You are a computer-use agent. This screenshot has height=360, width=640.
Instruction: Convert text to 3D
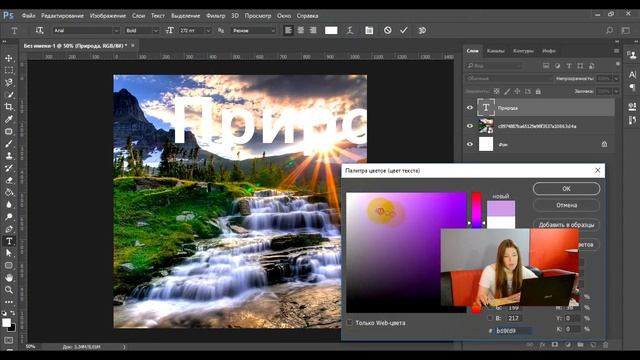coord(422,30)
